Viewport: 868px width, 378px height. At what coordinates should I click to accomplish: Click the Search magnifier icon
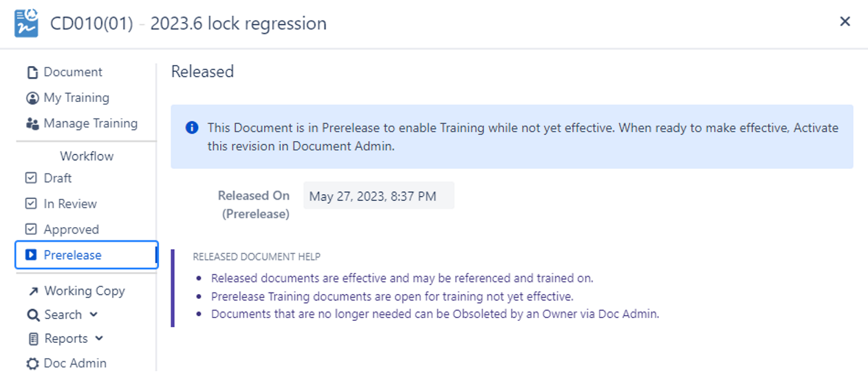tap(32, 315)
